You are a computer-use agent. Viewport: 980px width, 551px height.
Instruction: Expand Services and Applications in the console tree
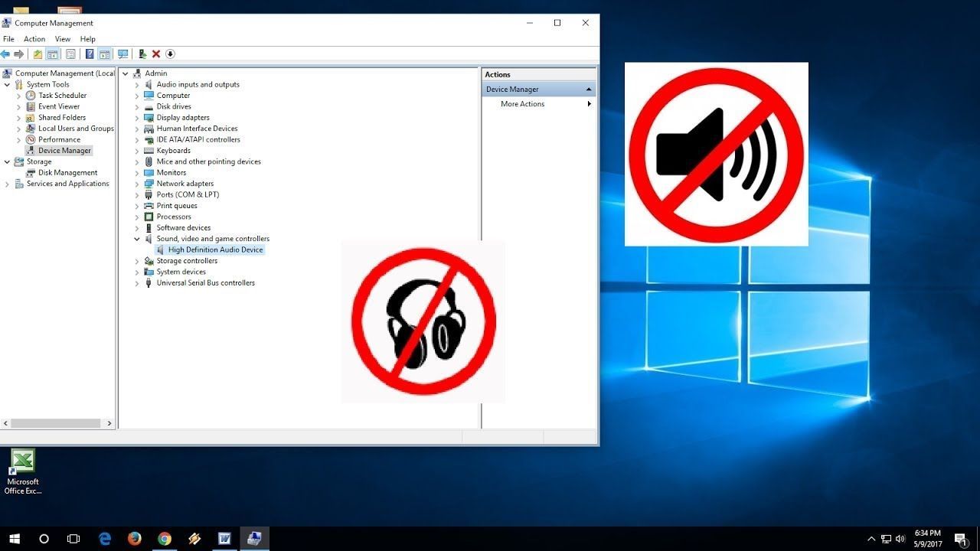pos(8,184)
